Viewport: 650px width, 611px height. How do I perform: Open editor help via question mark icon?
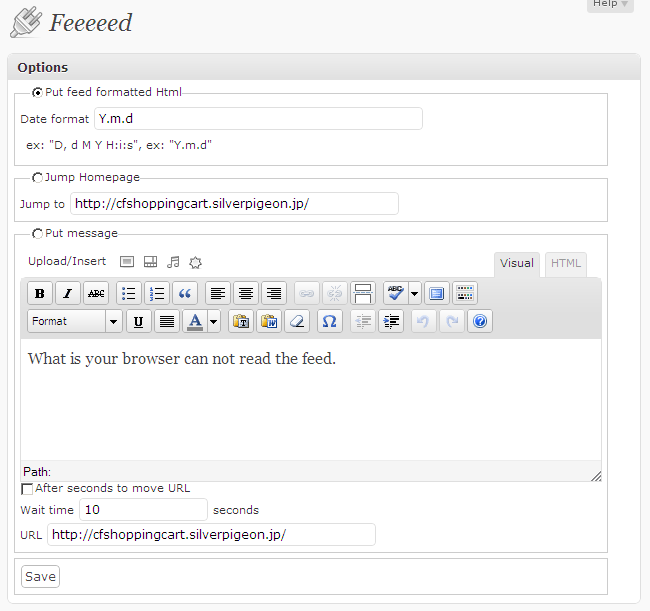480,321
